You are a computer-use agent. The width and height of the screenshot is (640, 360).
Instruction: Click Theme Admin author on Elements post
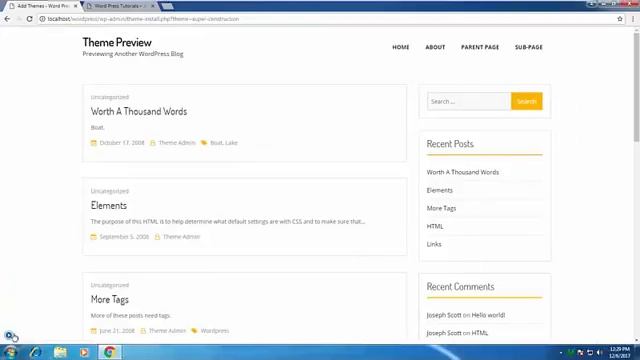point(182,237)
